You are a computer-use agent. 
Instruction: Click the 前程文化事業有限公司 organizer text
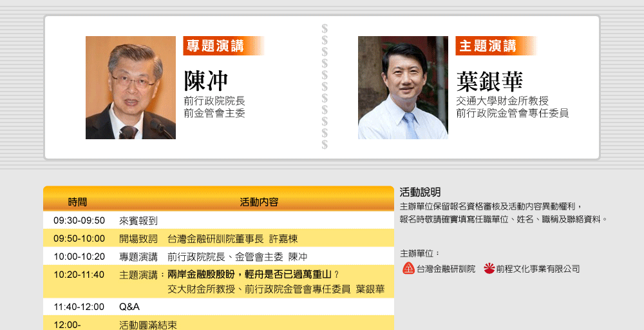[538, 269]
